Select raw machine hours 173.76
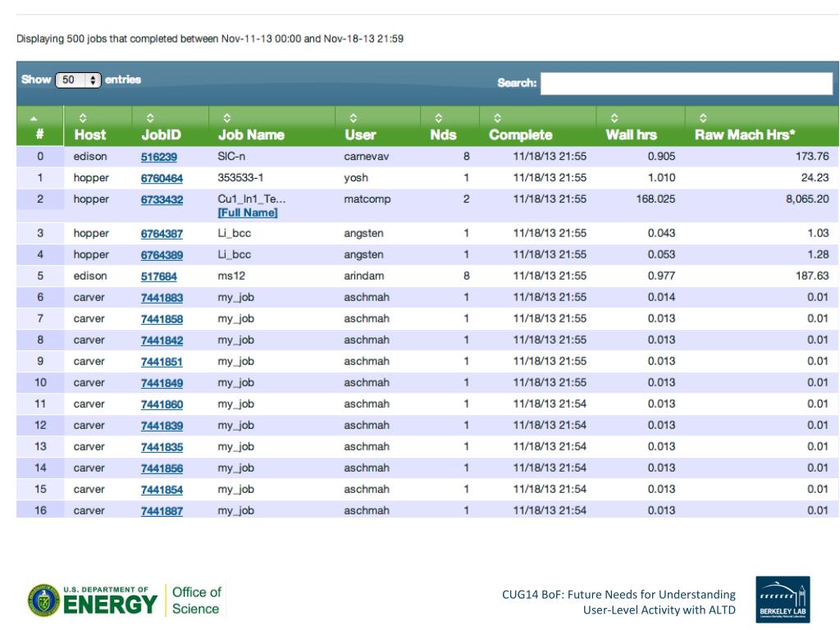Image resolution: width=840 pixels, height=630 pixels. [x=812, y=157]
